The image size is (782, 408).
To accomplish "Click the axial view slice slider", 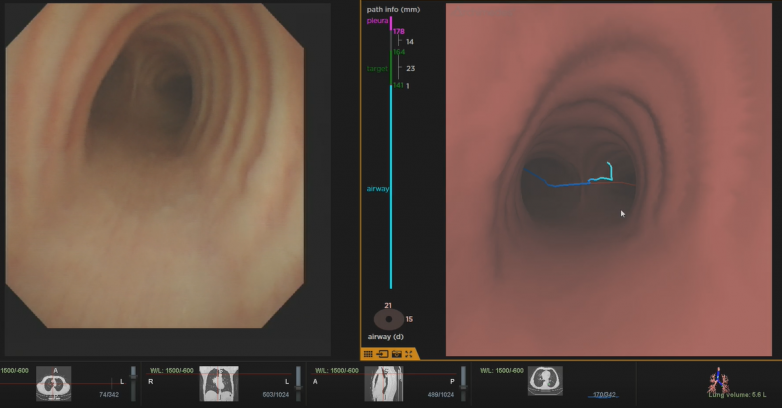I will (133, 383).
